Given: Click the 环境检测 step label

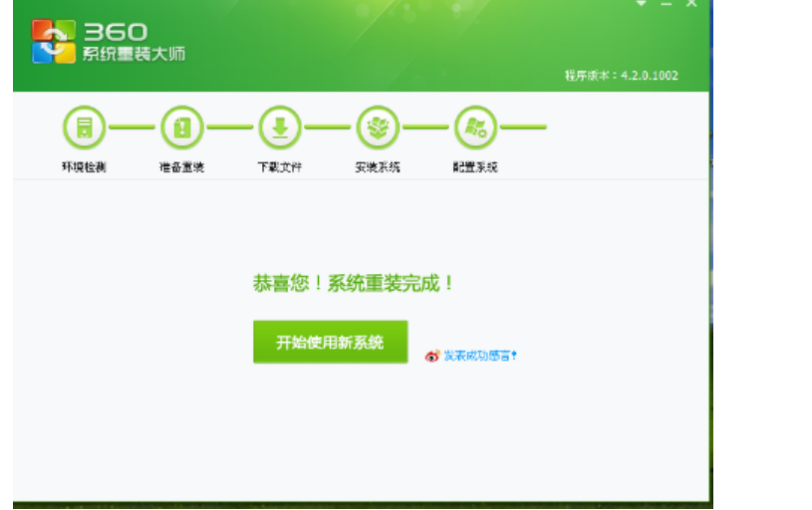Looking at the screenshot, I should 84,167.
